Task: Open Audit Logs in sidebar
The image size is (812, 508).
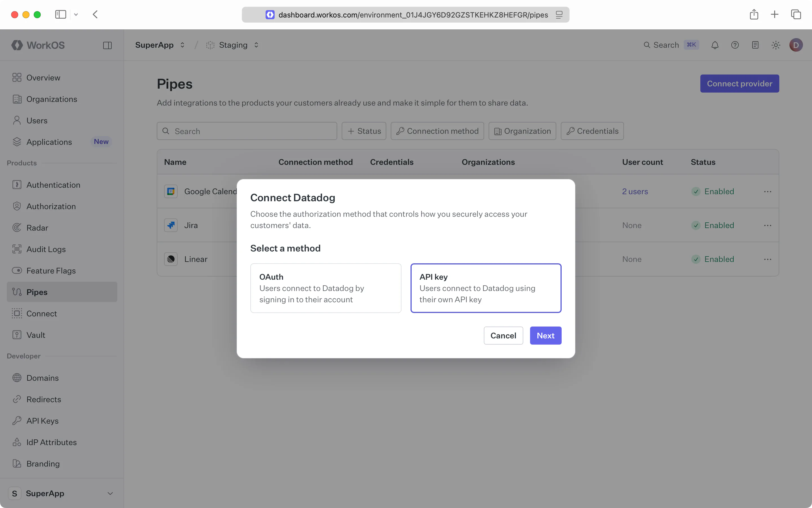Action: click(62, 249)
